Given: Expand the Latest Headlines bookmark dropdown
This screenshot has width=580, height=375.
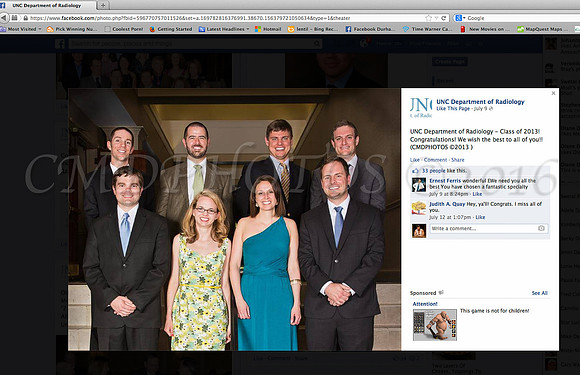Looking at the screenshot, I should point(247,29).
